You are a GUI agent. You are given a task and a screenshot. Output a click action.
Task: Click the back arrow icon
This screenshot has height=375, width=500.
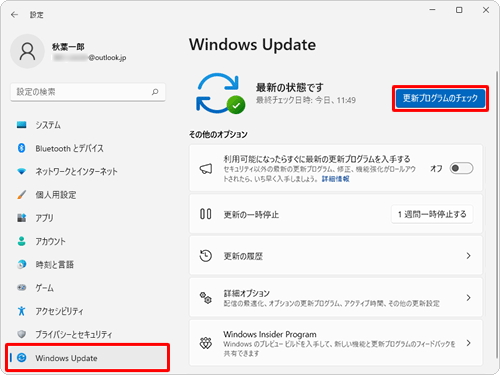(14, 15)
